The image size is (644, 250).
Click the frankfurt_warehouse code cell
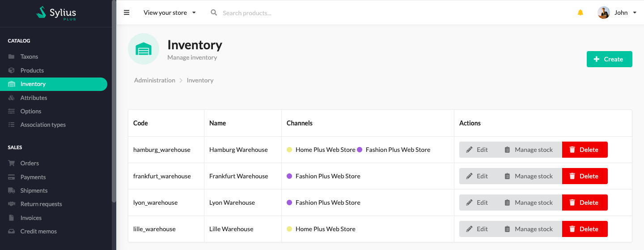[x=166, y=176]
